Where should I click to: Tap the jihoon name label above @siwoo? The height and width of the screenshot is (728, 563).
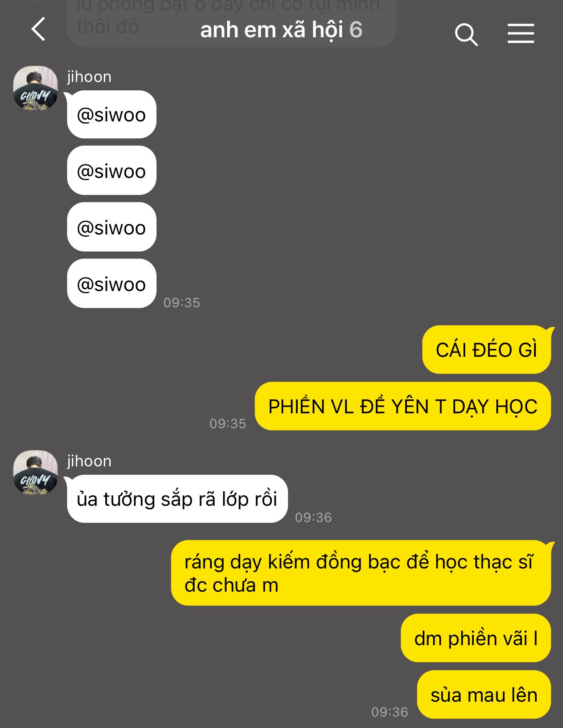point(89,77)
